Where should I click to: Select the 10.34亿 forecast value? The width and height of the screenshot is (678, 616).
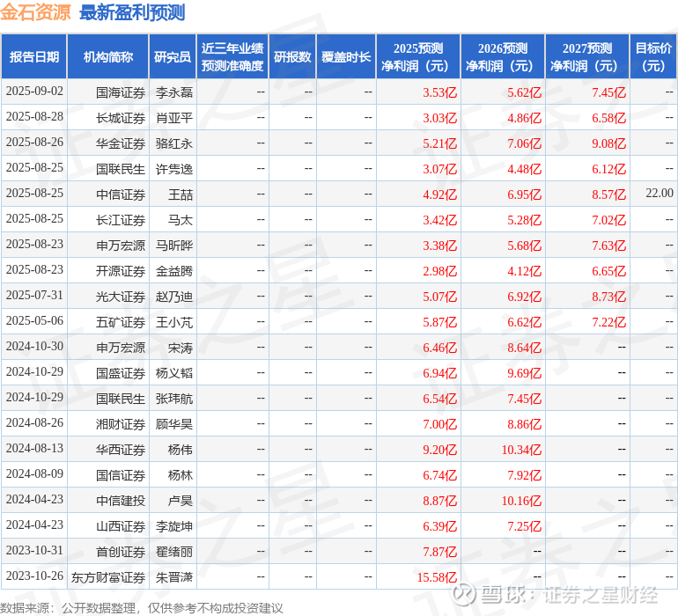521,450
